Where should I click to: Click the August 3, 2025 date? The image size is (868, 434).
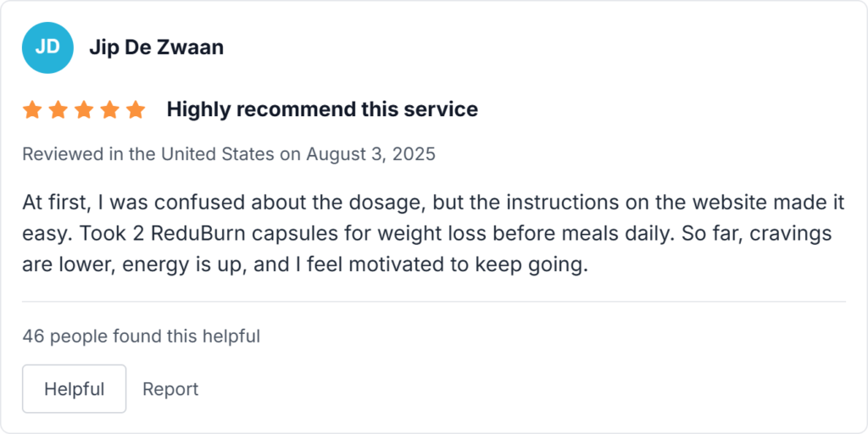[370, 154]
